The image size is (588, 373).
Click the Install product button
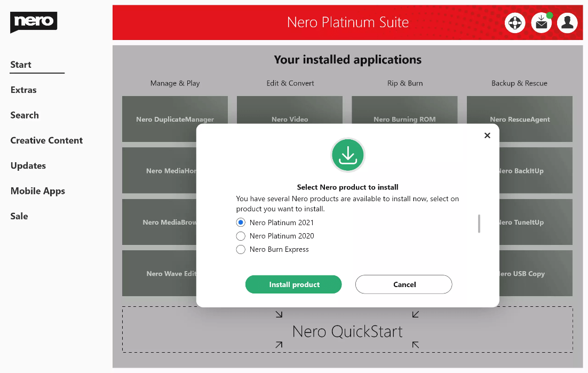pyautogui.click(x=293, y=284)
